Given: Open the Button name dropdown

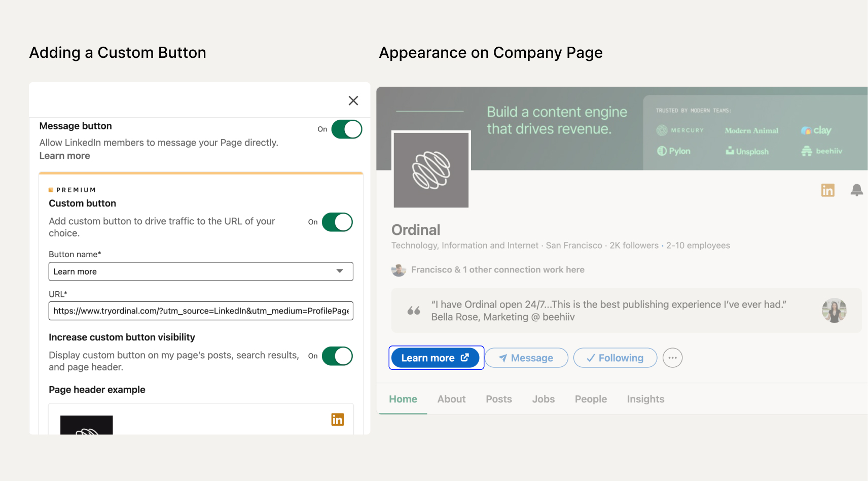Looking at the screenshot, I should coord(339,271).
